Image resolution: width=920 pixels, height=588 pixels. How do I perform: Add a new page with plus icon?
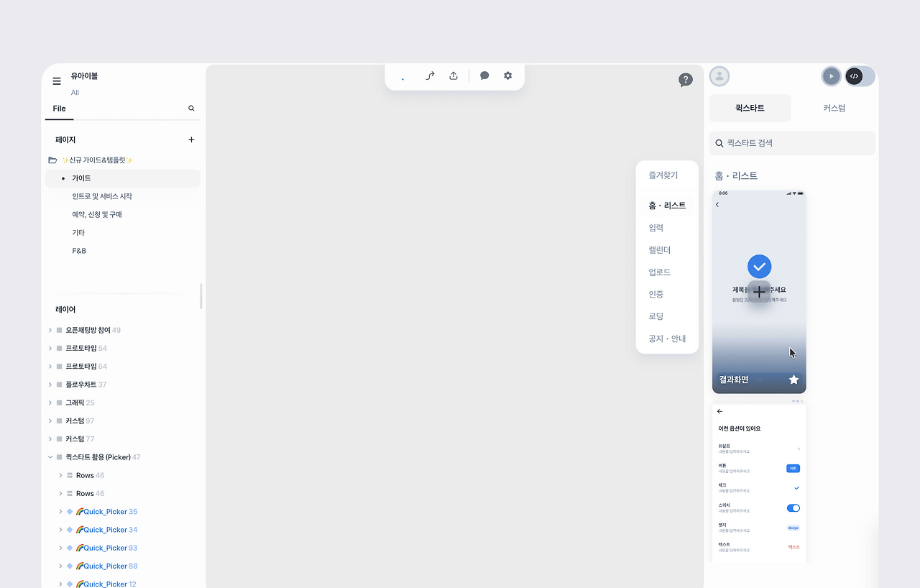coord(191,139)
